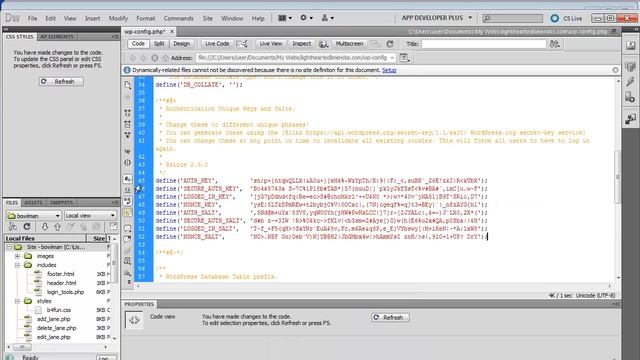Click Collapse Full Tag icon in coding toolbar
The height and width of the screenshot is (360, 640).
(x=128, y=113)
